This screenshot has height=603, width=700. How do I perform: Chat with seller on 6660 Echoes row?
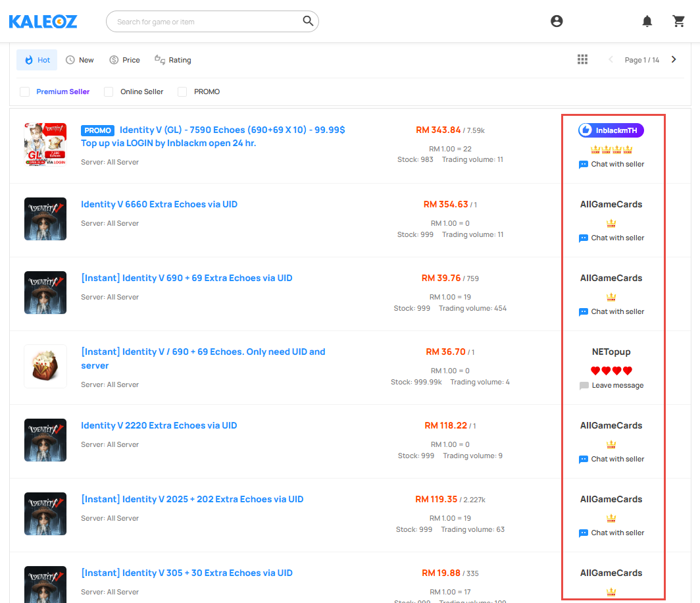point(611,238)
